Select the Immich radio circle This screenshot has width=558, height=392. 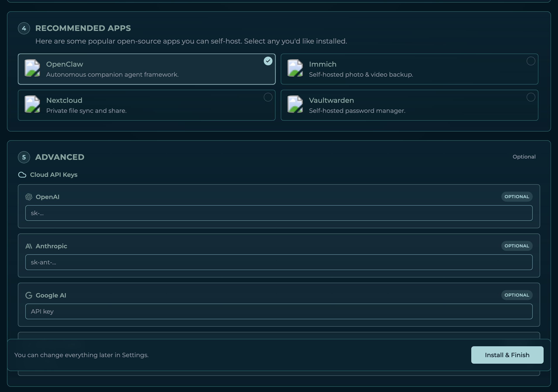[x=531, y=61]
